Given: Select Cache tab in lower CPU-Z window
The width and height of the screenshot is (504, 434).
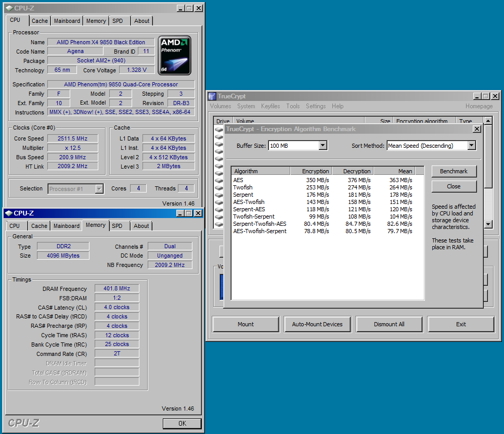Looking at the screenshot, I should [39, 226].
